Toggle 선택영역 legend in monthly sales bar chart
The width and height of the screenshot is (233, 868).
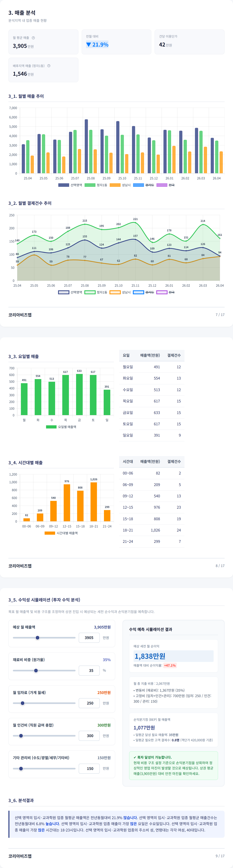70,185
